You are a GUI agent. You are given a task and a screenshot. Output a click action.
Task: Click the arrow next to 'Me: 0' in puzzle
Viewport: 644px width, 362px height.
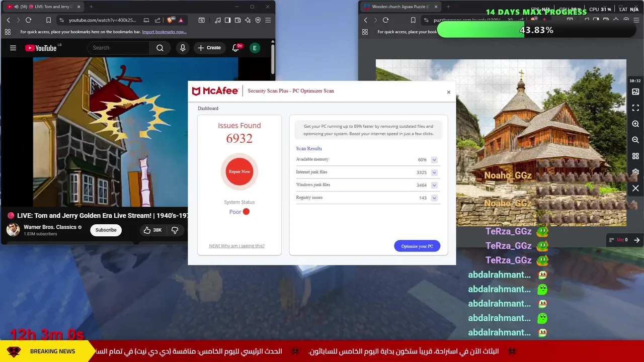(x=637, y=240)
